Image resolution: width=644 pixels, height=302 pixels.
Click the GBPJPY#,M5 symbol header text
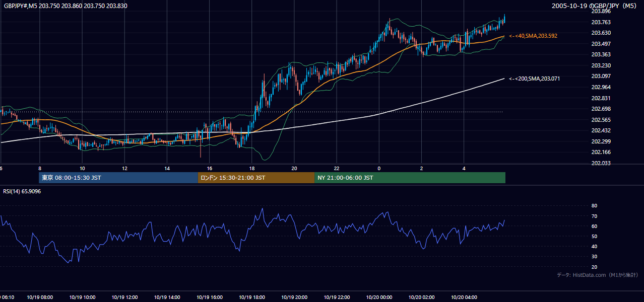[66, 6]
